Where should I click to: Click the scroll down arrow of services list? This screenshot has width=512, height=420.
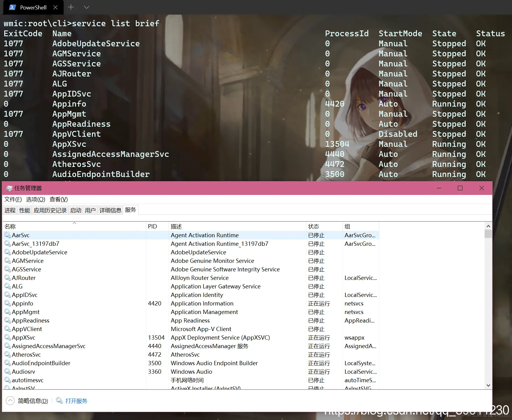coord(488,385)
